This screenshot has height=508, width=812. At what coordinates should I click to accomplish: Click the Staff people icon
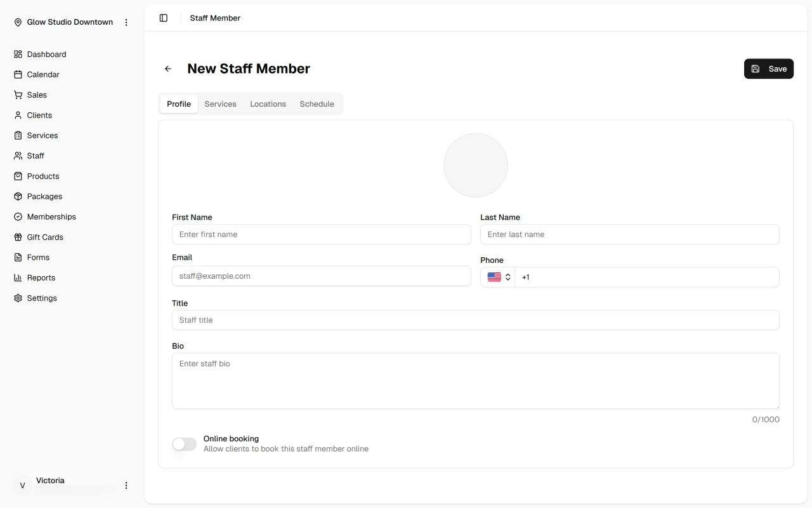click(18, 156)
